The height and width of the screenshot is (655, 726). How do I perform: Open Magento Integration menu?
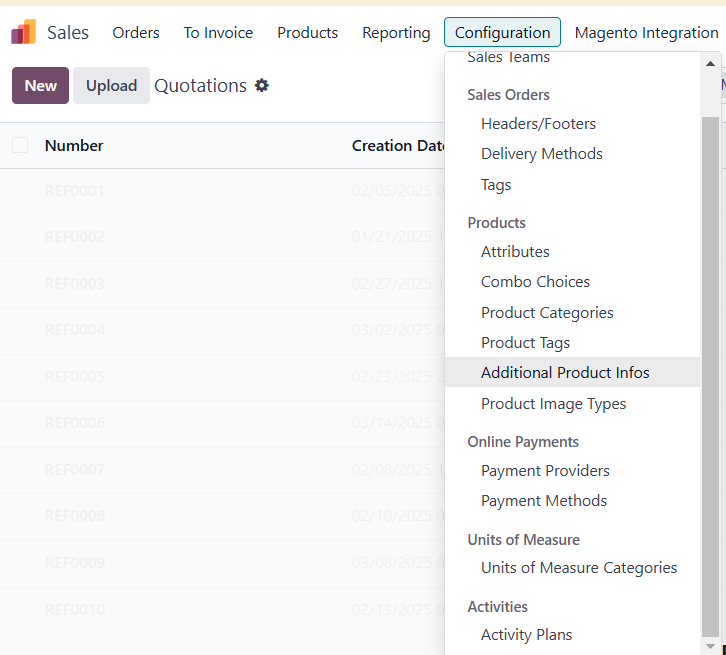pyautogui.click(x=646, y=33)
